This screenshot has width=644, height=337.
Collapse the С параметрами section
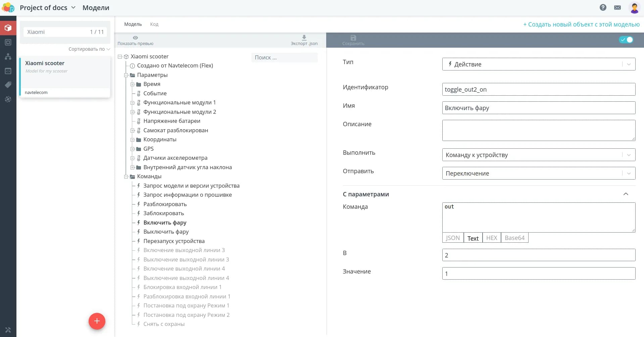(x=626, y=194)
